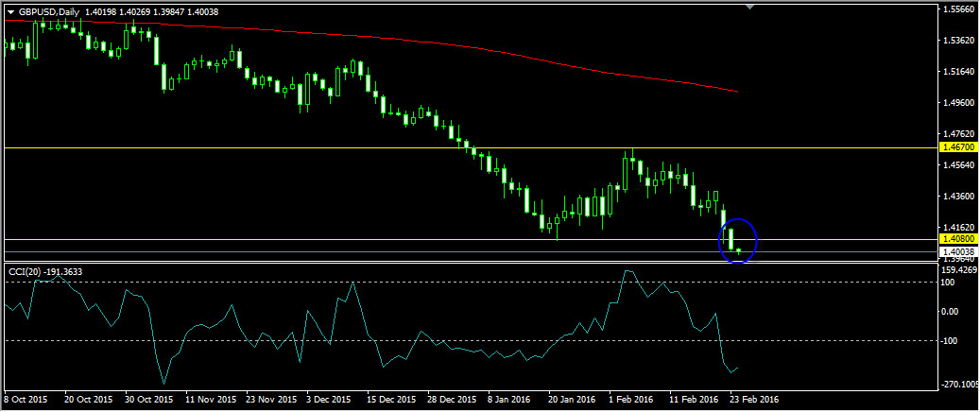The width and height of the screenshot is (980, 412).
Task: Click the yellow 1.46700 price label
Action: [x=958, y=148]
